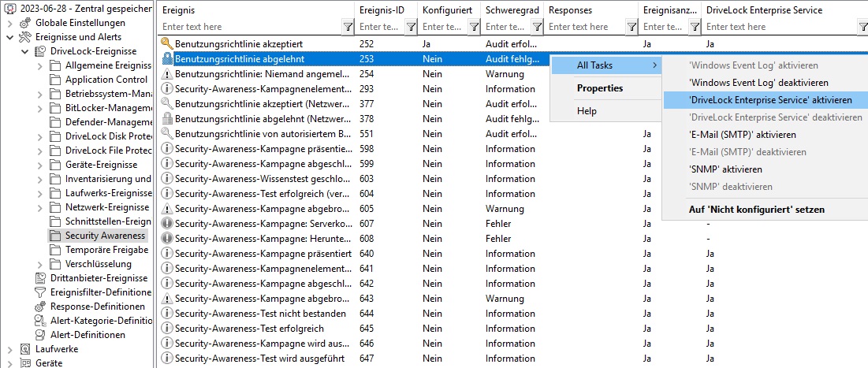
Task: Click the DriveLock-Ereignisse node icon
Action: click(x=40, y=51)
